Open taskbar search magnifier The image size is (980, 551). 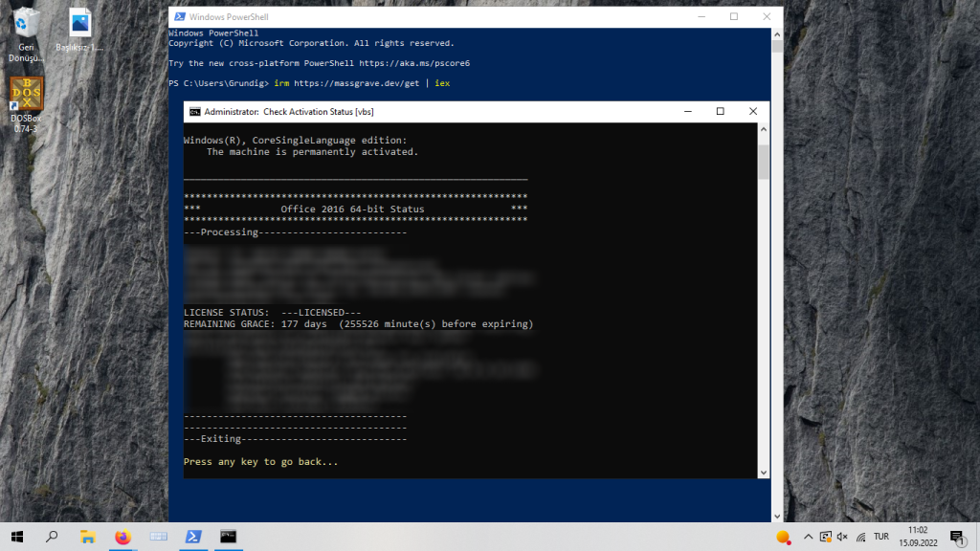(52, 537)
